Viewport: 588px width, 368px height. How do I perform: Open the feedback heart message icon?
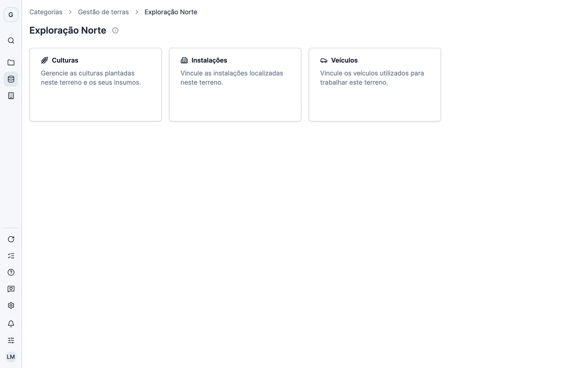coord(11,289)
